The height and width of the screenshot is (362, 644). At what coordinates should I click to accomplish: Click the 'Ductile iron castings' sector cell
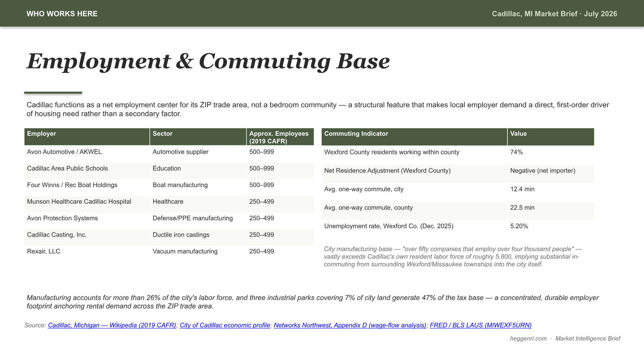pyautogui.click(x=198, y=237)
